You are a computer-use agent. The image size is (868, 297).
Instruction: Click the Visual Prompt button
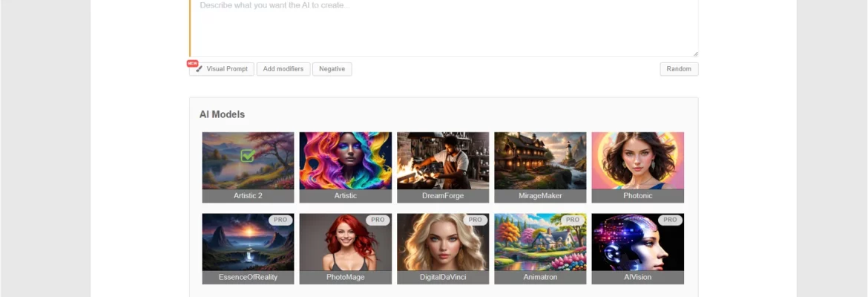pyautogui.click(x=226, y=69)
